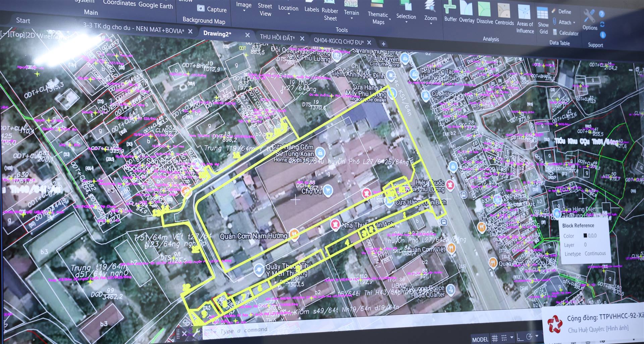Toggle Show Grid in Data Table

click(x=543, y=21)
